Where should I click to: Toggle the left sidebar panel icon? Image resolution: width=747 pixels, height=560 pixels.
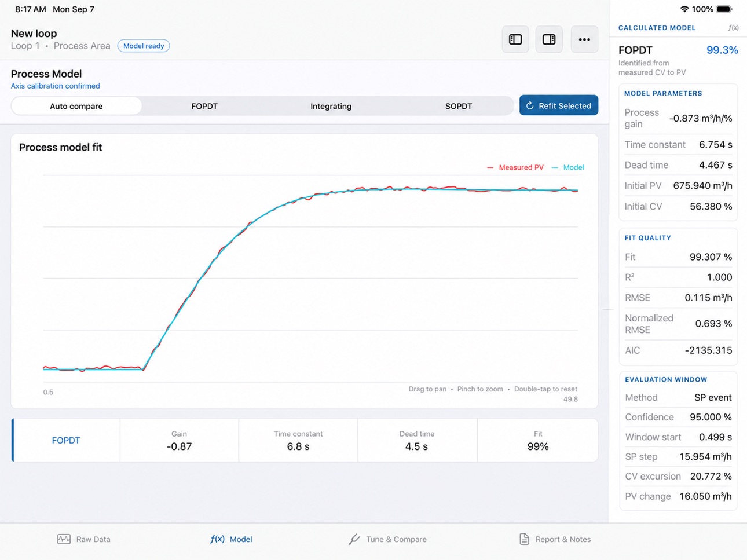pyautogui.click(x=515, y=39)
